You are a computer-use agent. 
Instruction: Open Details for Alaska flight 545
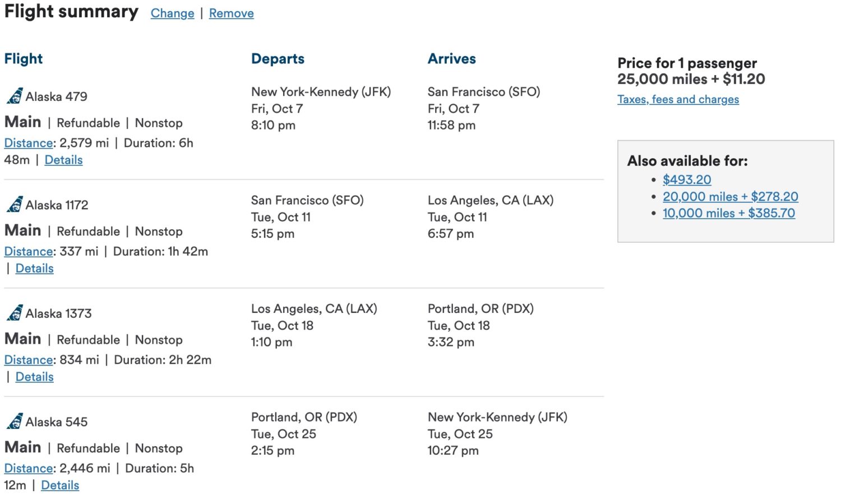click(59, 485)
